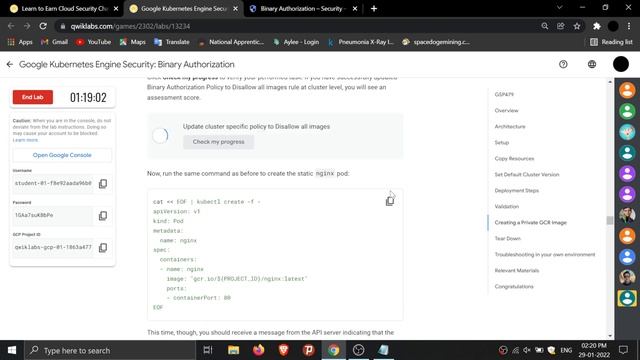Click the page vertical scrollbar thumb

tap(610, 220)
